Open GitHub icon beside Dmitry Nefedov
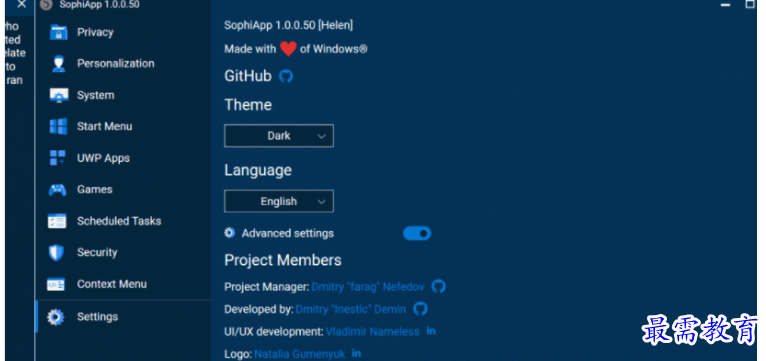Screen dimensions: 766x361 tap(438, 286)
